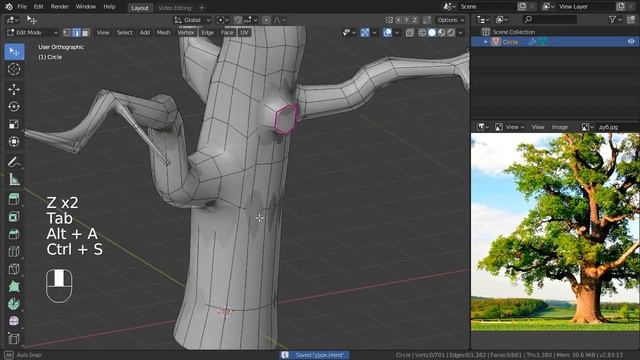Open the Blender logo menu

coord(9,7)
